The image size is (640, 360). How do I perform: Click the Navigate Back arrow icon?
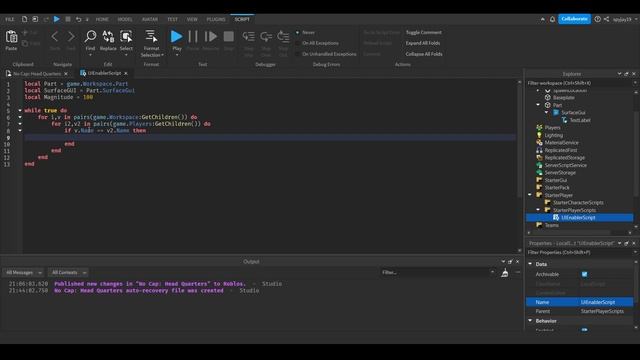click(x=55, y=36)
